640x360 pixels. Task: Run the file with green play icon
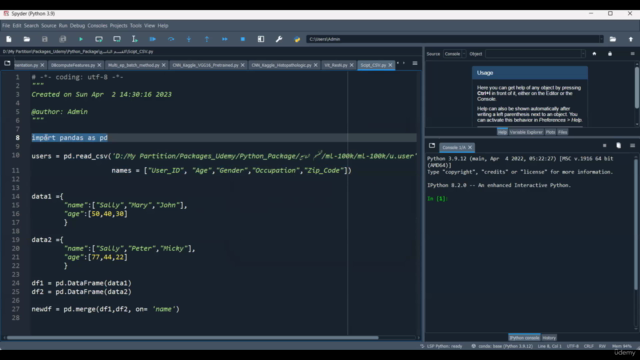click(81, 39)
